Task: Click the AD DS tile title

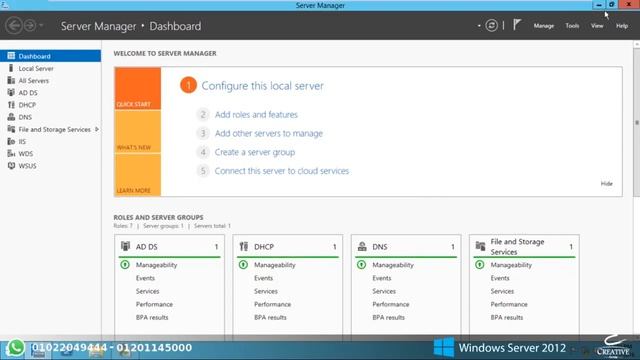Action: click(x=147, y=247)
